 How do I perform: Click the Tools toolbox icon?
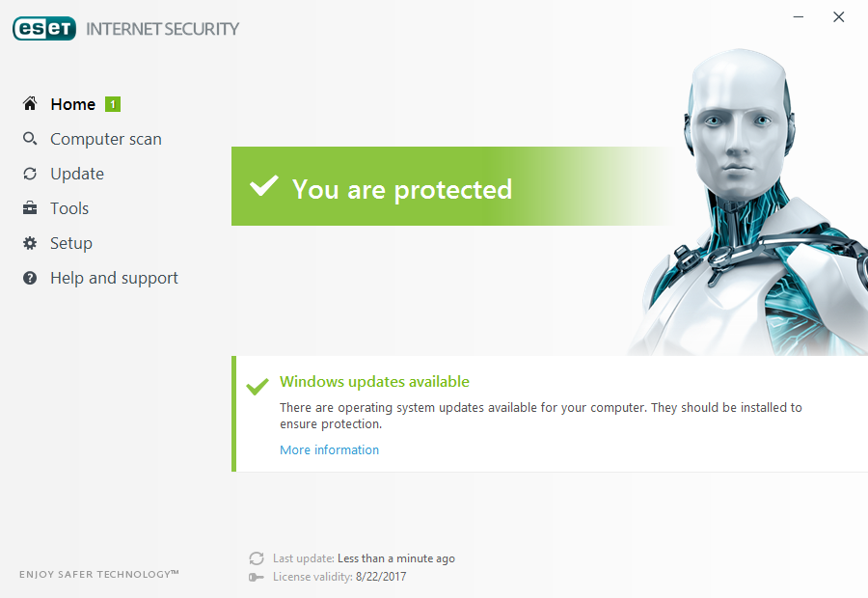point(30,208)
